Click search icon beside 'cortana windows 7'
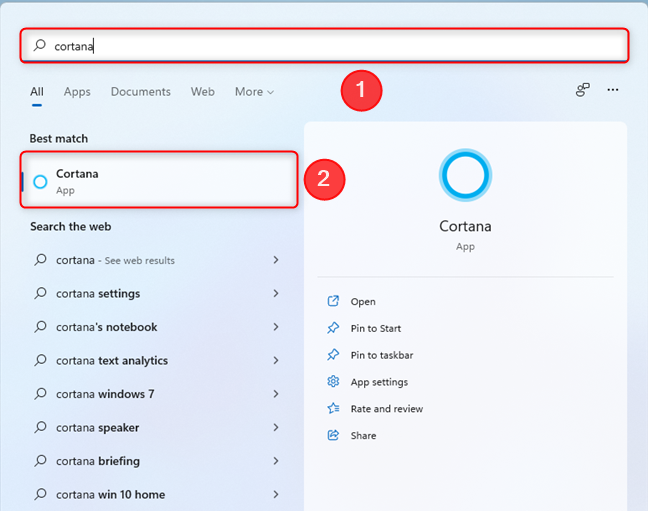The image size is (648, 511). (x=40, y=394)
